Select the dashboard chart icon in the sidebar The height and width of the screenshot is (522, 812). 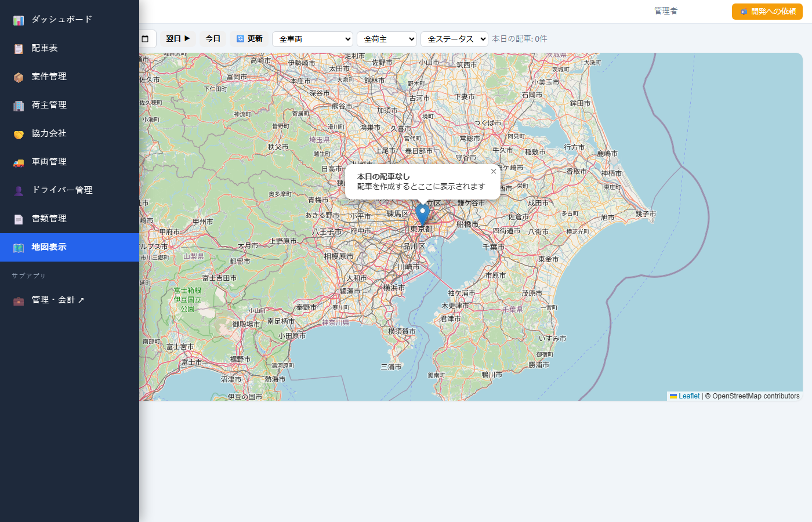(18, 19)
